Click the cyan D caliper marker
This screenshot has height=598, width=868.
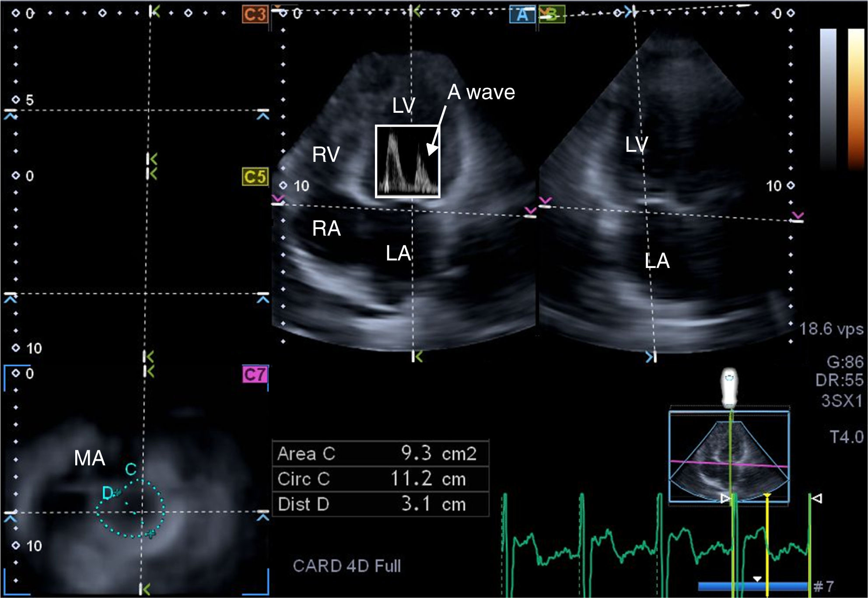pyautogui.click(x=109, y=494)
